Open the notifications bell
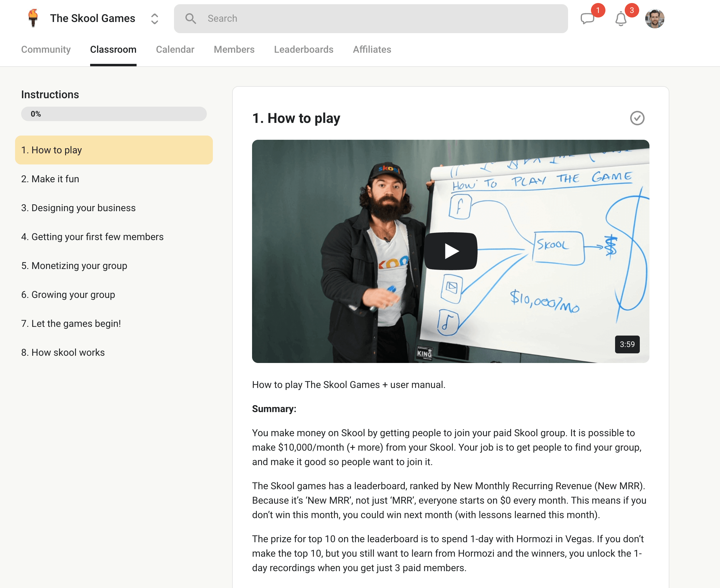Viewport: 720px width, 588px height. (x=621, y=19)
